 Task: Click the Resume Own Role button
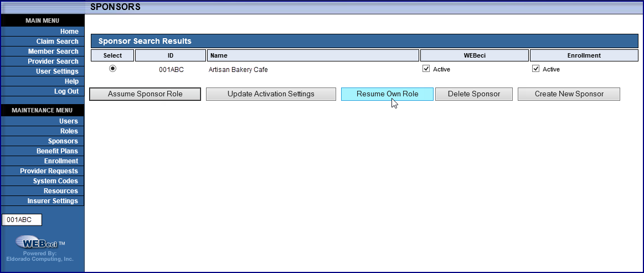pyautogui.click(x=387, y=94)
